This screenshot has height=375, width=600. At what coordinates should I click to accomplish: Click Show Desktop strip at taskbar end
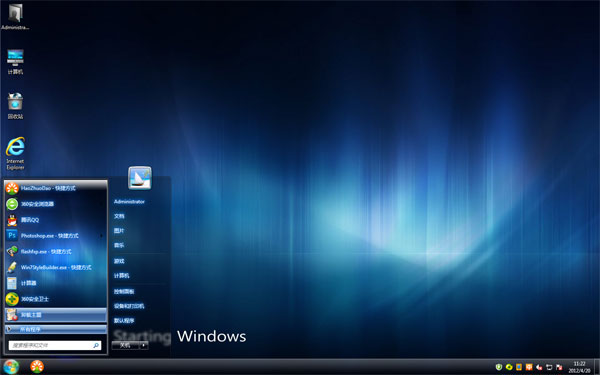point(597,367)
